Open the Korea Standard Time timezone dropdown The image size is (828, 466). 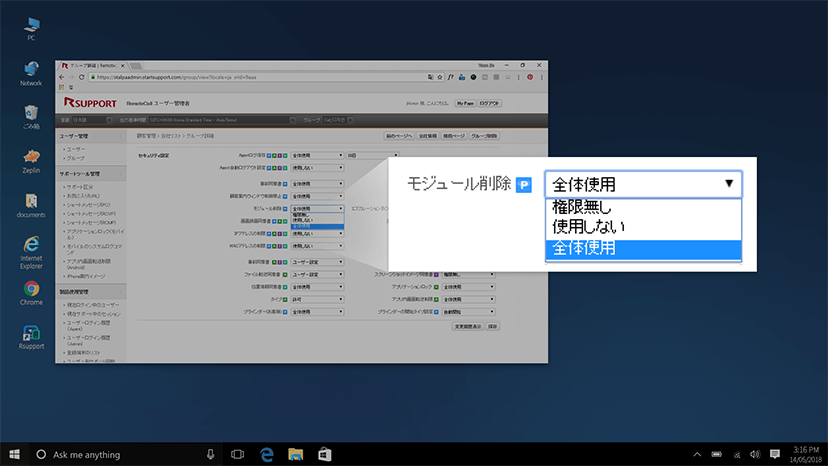pos(222,120)
